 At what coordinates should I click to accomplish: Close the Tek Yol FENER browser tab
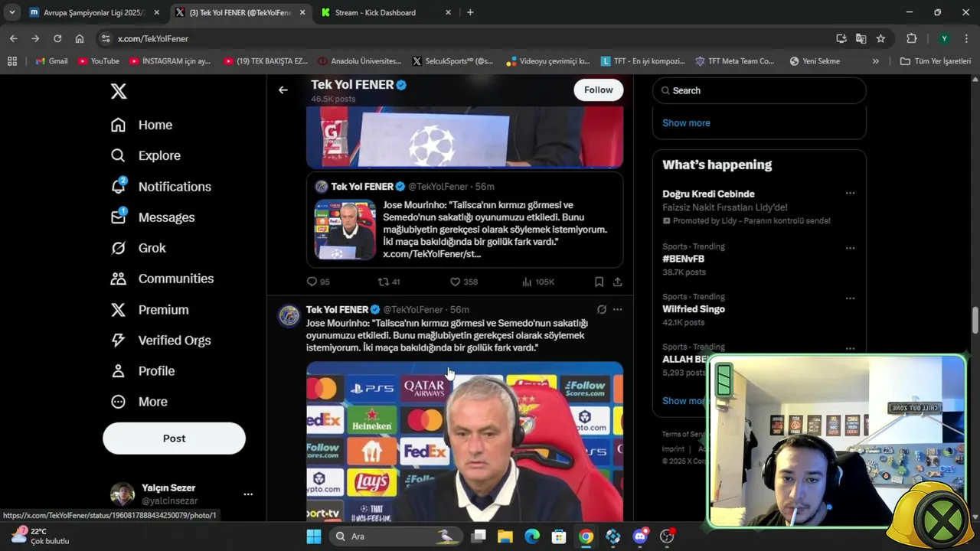pyautogui.click(x=302, y=12)
